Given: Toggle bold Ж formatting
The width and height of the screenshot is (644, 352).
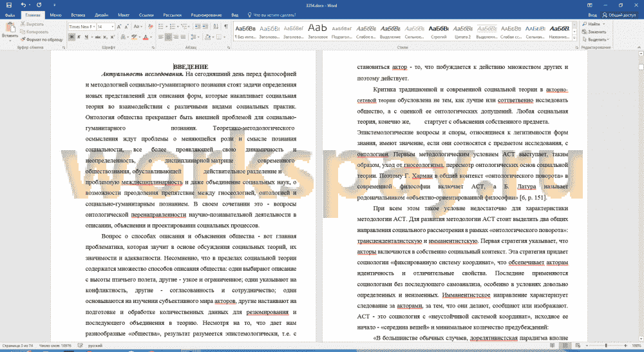Looking at the screenshot, I should tap(72, 37).
